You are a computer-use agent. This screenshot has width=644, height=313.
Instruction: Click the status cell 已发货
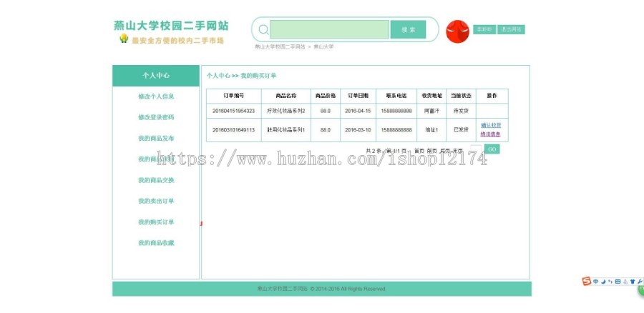click(x=462, y=129)
